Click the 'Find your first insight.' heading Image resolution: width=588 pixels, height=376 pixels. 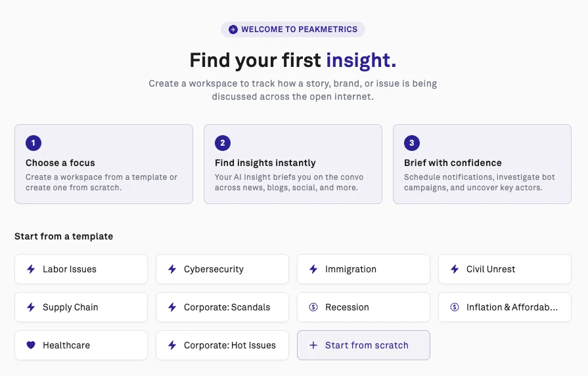[293, 60]
